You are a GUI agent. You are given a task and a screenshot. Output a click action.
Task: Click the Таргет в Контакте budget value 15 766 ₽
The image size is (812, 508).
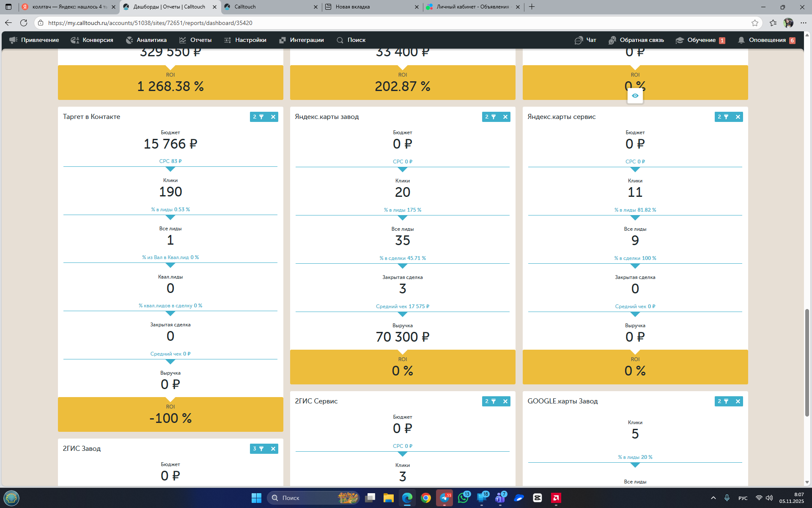coord(170,144)
